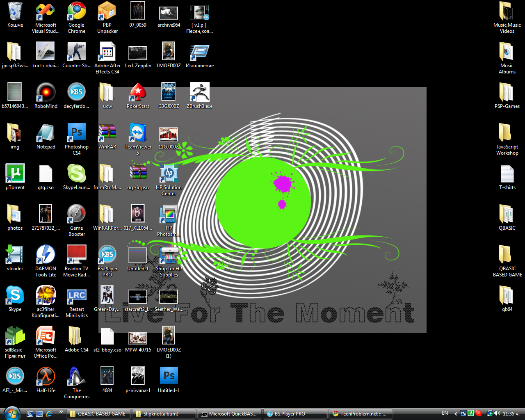Screen dimensions: 525x420
Task: Show hidden system tray icons arrow
Action: 456,413
